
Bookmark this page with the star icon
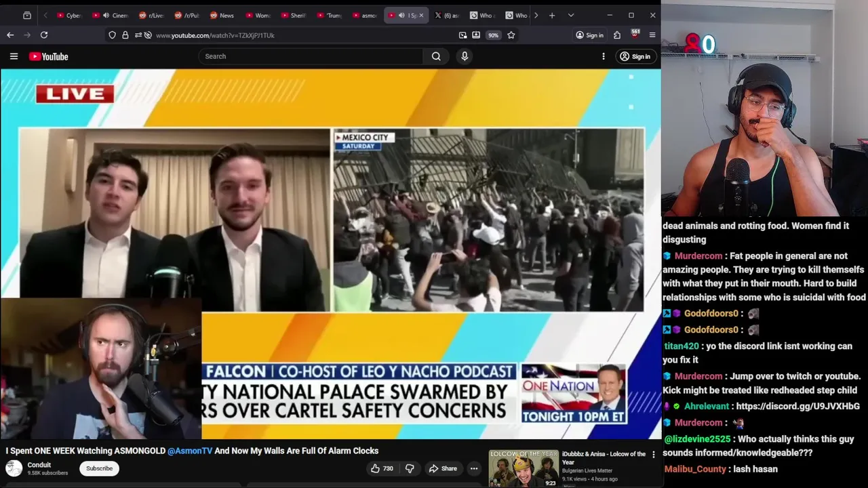pos(511,35)
